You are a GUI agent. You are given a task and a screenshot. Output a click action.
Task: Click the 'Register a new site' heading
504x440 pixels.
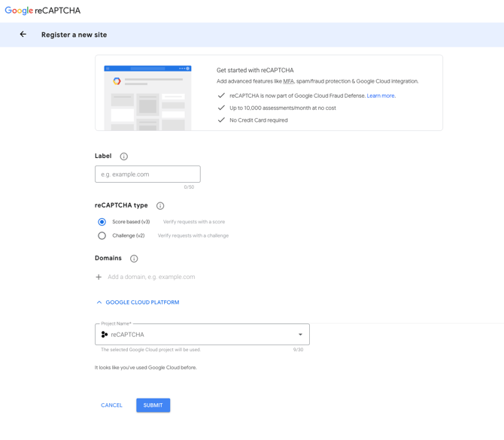pos(74,35)
